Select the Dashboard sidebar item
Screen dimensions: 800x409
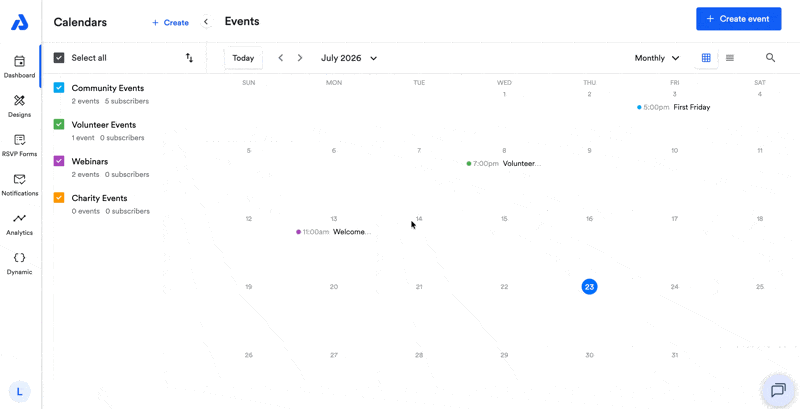[x=19, y=66]
